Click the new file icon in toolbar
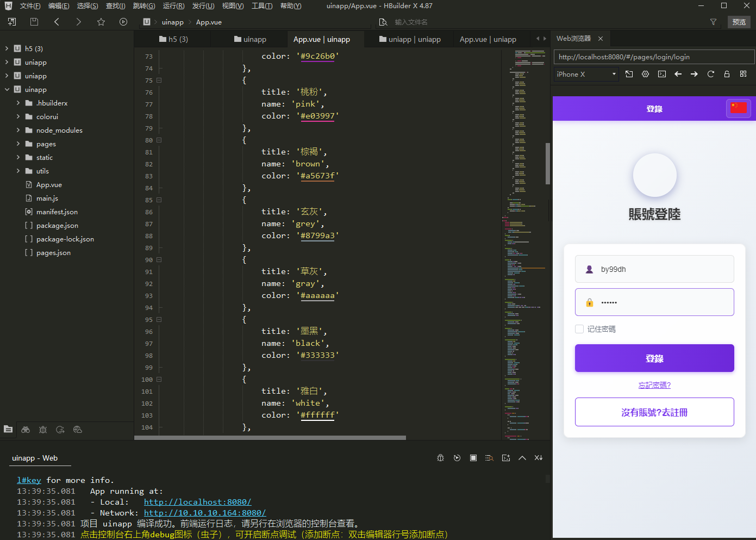 pos(12,22)
